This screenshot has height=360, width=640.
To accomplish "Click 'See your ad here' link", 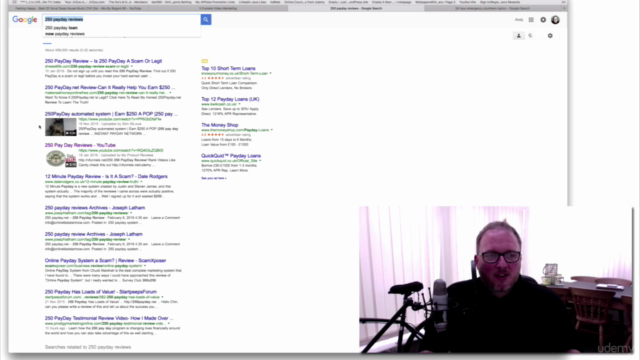I will tap(213, 178).
